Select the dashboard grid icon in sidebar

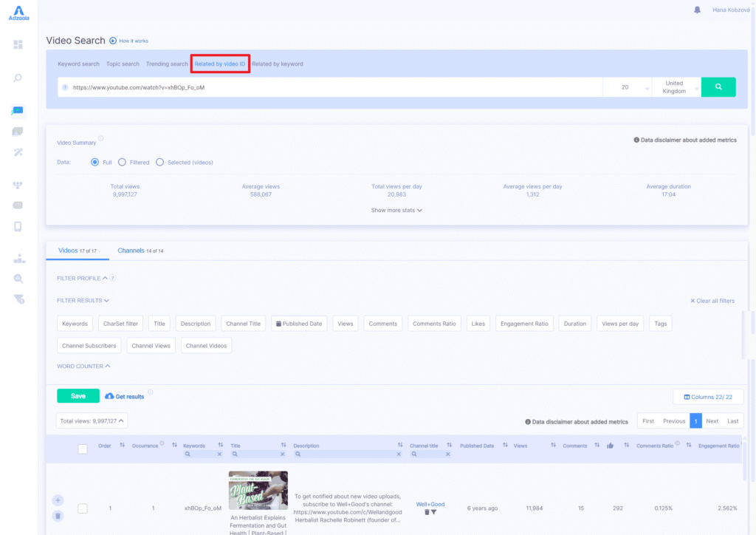click(18, 44)
